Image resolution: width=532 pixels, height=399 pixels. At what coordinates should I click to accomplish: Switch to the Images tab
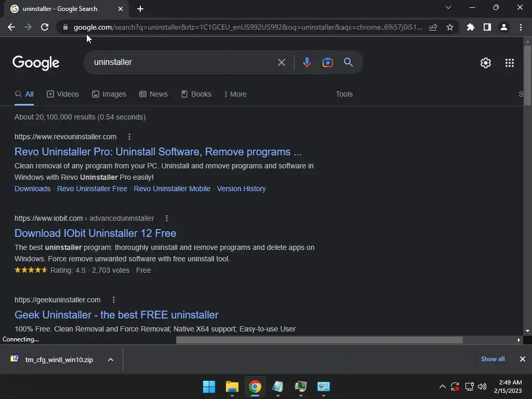click(x=109, y=95)
